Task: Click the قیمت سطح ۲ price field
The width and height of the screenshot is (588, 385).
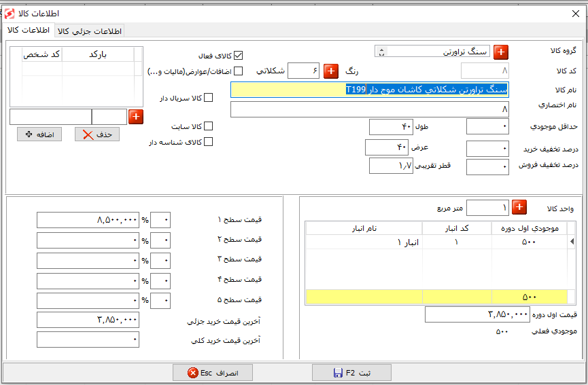Action: pyautogui.click(x=88, y=240)
